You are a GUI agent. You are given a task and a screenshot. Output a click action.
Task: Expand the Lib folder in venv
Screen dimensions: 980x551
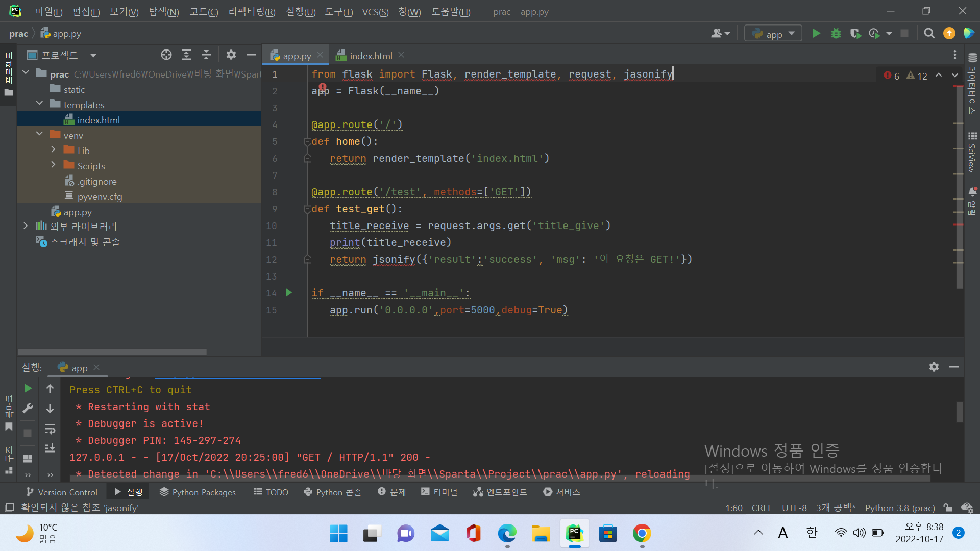53,150
